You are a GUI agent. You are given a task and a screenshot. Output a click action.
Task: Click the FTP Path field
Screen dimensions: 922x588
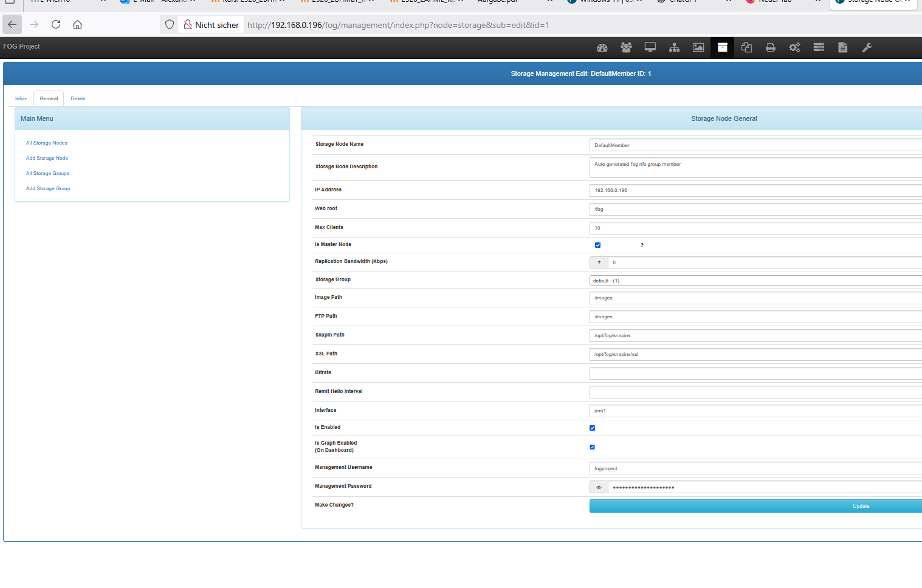tap(755, 316)
